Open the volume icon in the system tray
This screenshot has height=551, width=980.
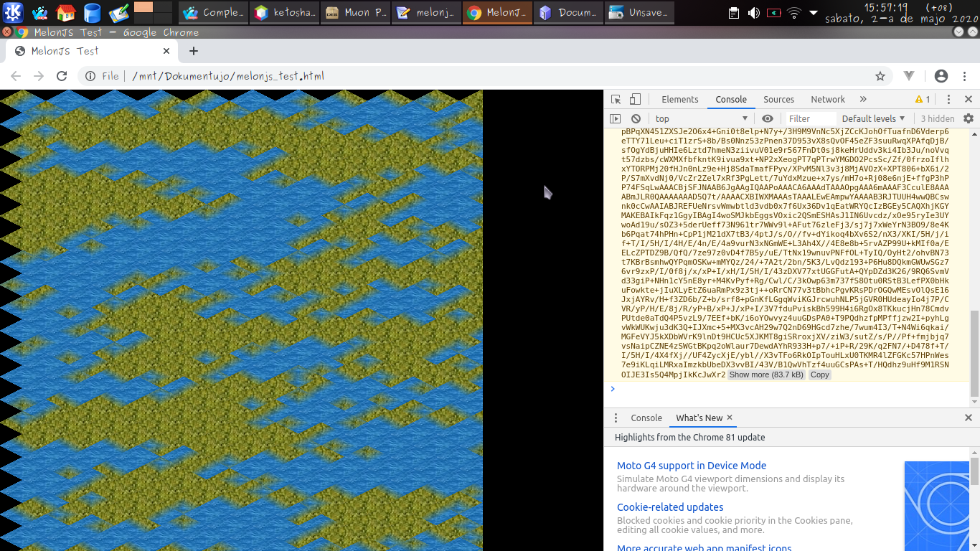click(755, 12)
